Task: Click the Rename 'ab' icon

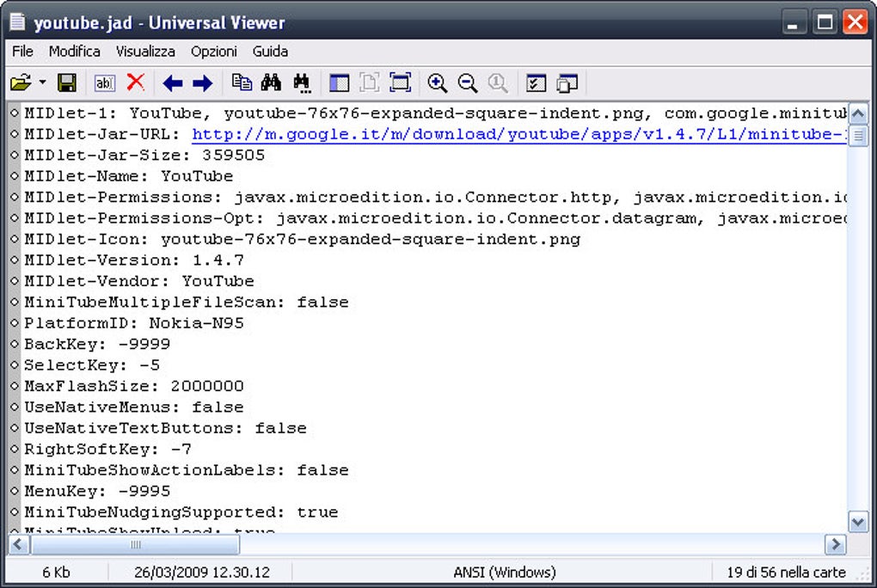Action: click(x=105, y=83)
